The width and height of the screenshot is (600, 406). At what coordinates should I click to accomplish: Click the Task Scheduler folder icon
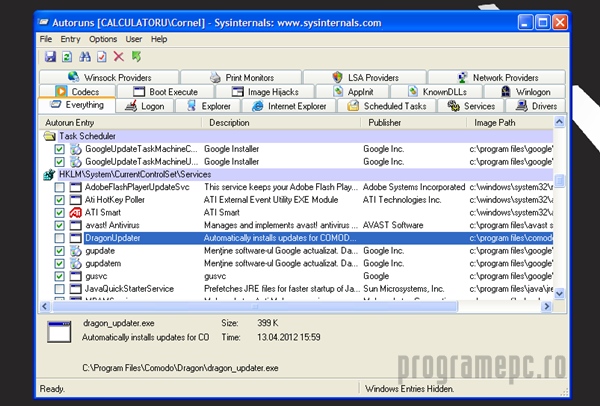pyautogui.click(x=49, y=136)
